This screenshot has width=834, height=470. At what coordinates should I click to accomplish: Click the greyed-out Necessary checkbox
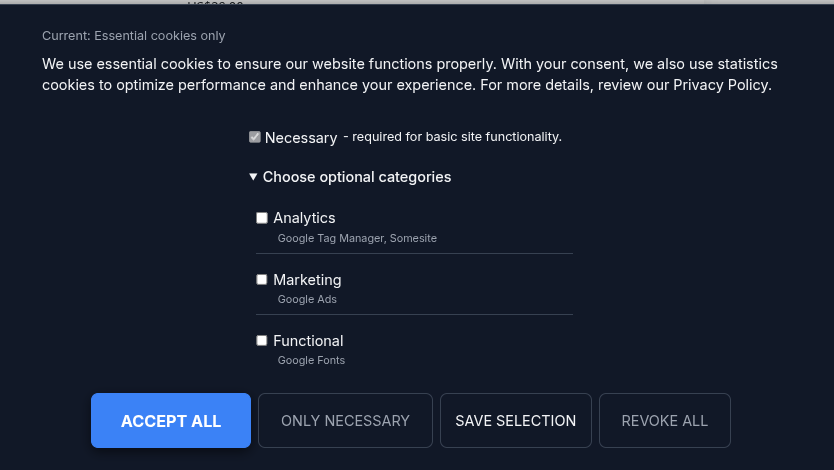click(255, 137)
